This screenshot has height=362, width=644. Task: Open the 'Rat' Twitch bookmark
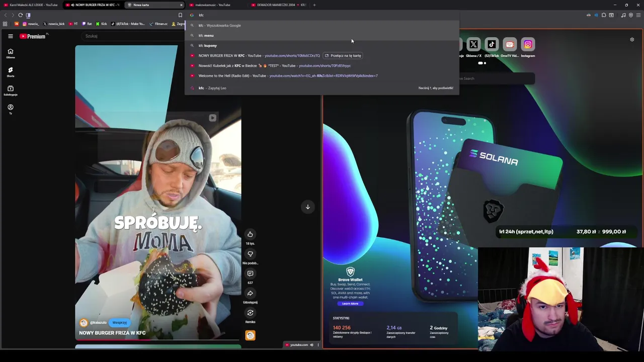click(x=88, y=24)
